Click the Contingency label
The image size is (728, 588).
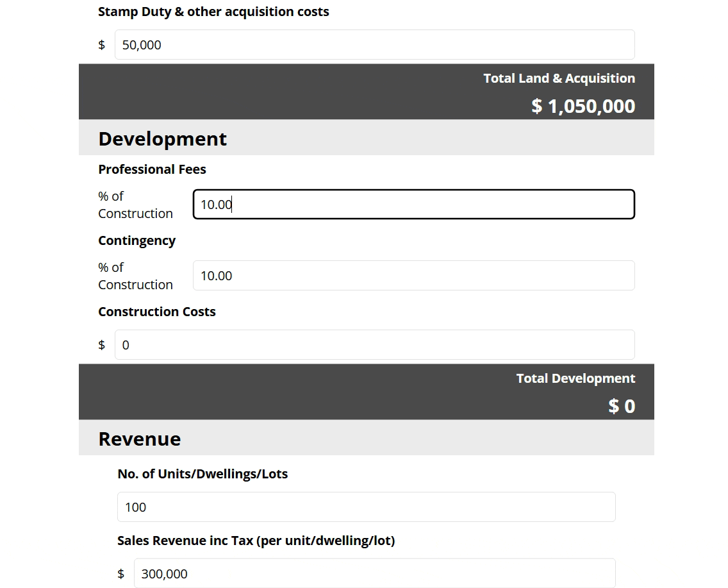136,240
